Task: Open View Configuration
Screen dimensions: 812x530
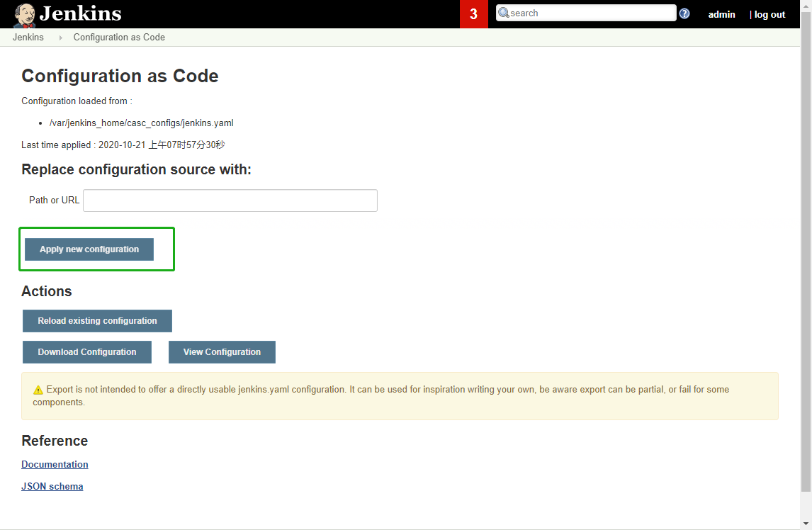Action: 222,351
